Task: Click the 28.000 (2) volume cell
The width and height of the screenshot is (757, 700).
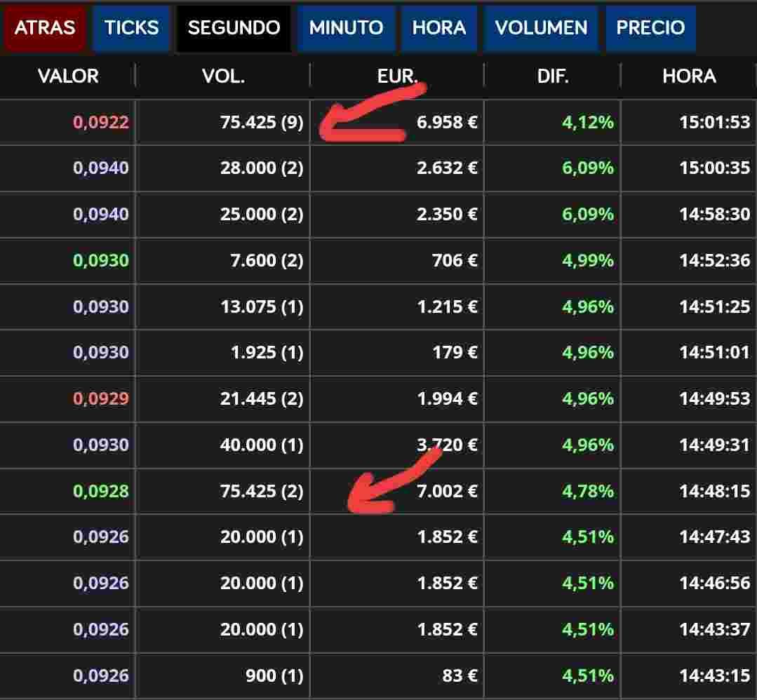Action: click(x=262, y=168)
